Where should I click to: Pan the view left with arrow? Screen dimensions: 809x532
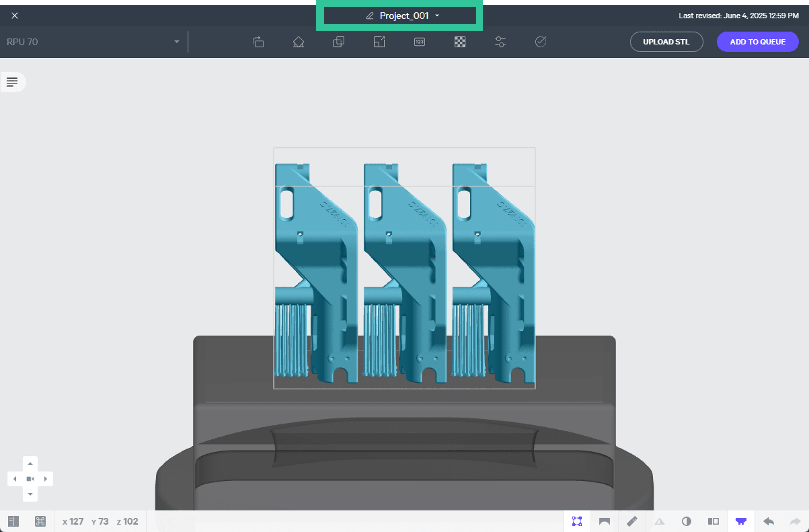[15, 479]
